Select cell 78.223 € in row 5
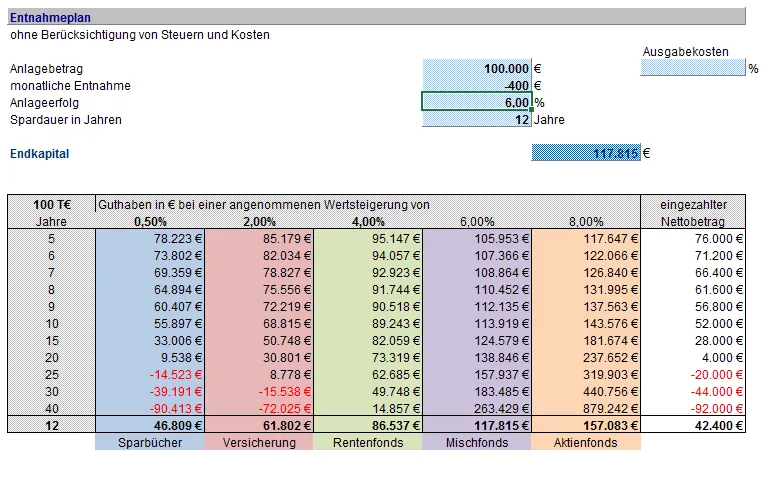The height and width of the screenshot is (477, 764). click(150, 239)
